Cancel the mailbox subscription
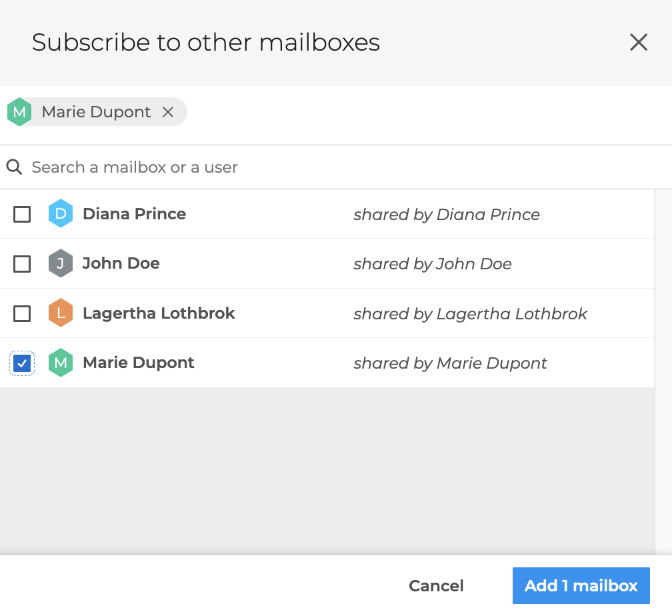Screen dimensions: 672x616 [x=436, y=585]
